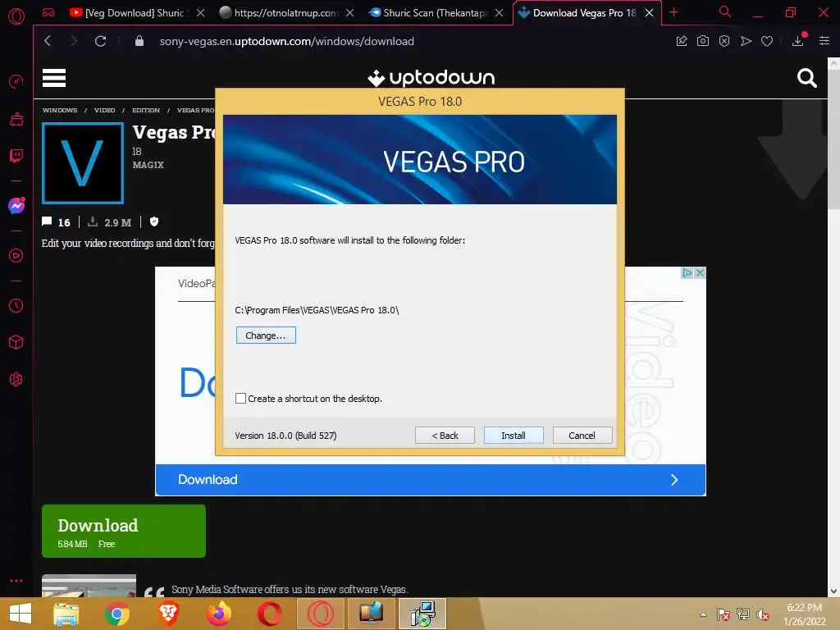
Task: Open Uptodown hamburger menu
Action: point(54,78)
